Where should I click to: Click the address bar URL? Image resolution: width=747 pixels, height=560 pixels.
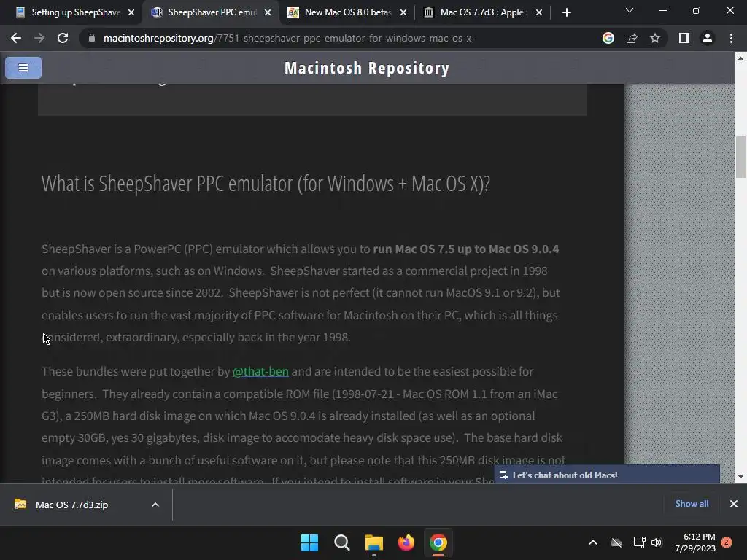point(289,38)
